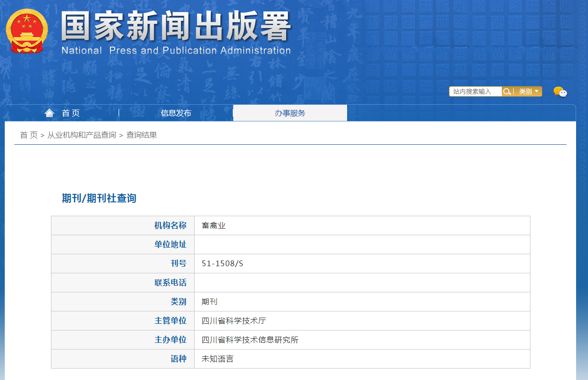The image size is (588, 380).
Task: Click 查询结果 in the breadcrumb
Action: [141, 135]
